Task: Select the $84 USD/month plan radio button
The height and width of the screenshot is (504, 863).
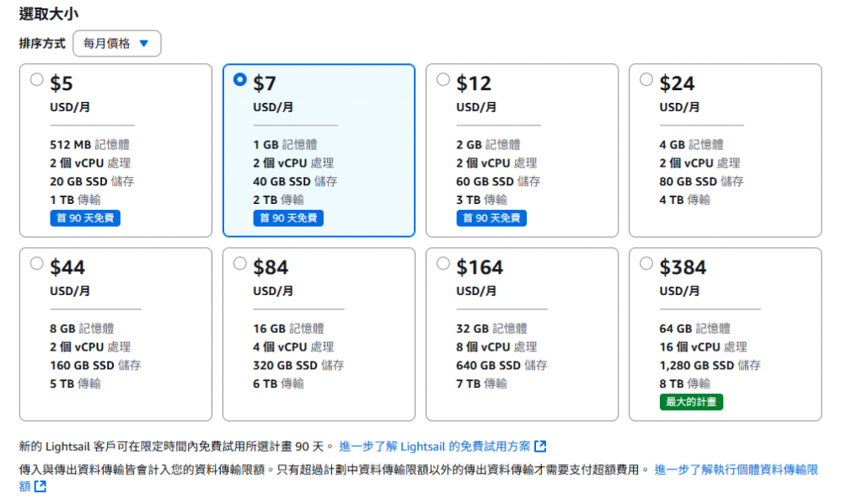Action: click(x=240, y=264)
